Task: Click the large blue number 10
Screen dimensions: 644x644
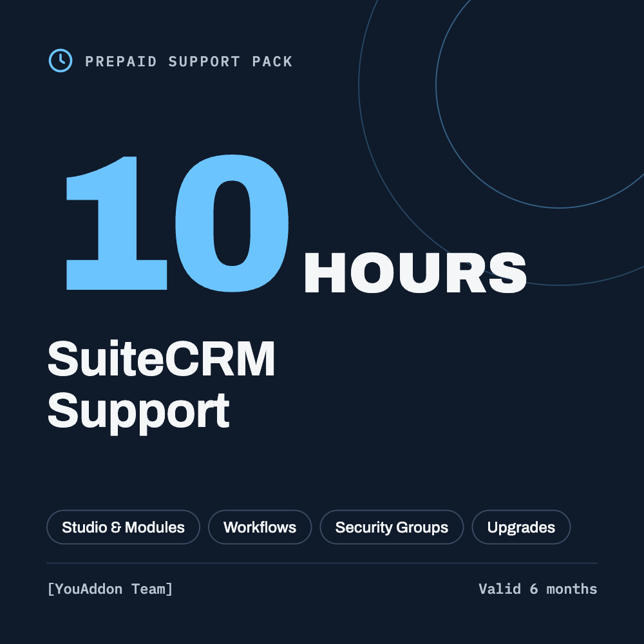Action: pos(178,223)
